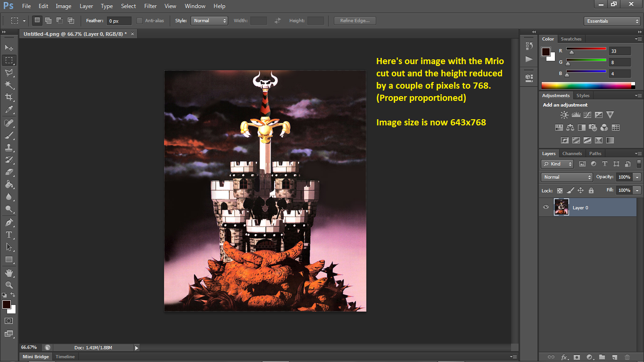This screenshot has width=644, height=362.
Task: Click the red R channel slider
Action: [x=586, y=51]
